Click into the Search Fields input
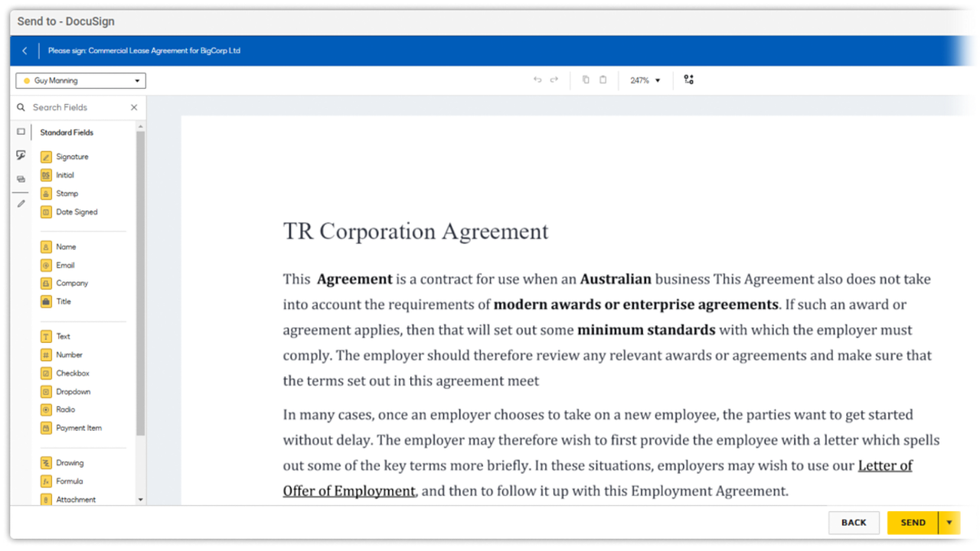 [77, 108]
